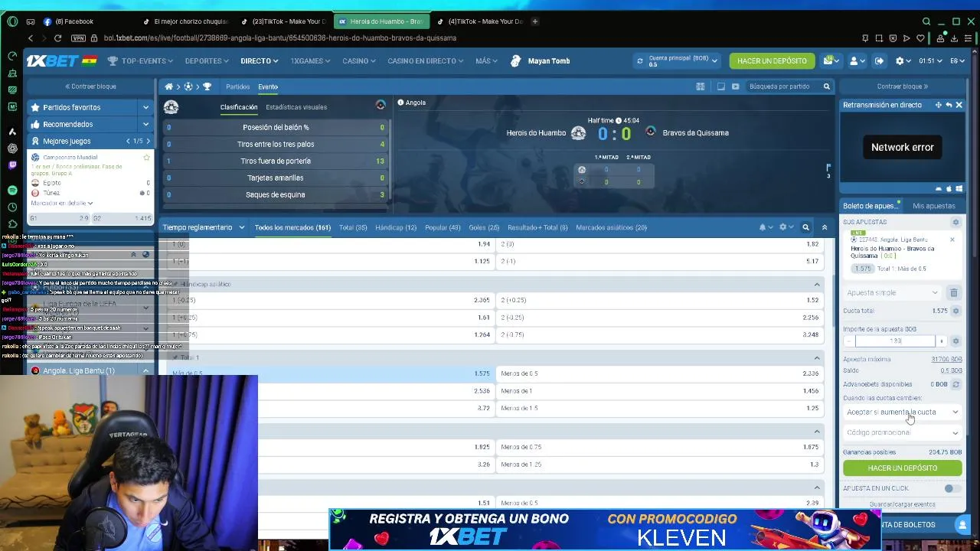Open the DIRECTO menu
The image size is (980, 551).
click(x=260, y=60)
